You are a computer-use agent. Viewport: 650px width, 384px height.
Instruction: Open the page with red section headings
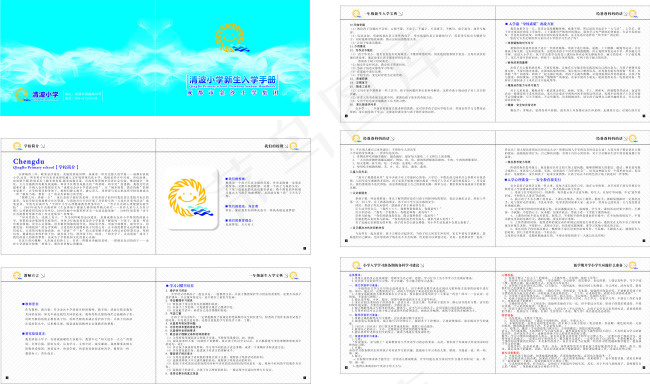[572, 316]
